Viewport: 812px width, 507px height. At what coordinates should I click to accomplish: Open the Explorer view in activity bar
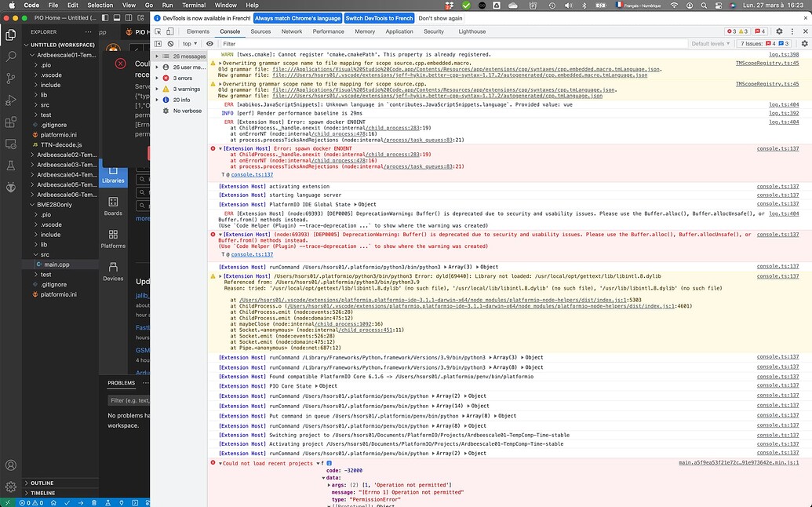tap(11, 35)
